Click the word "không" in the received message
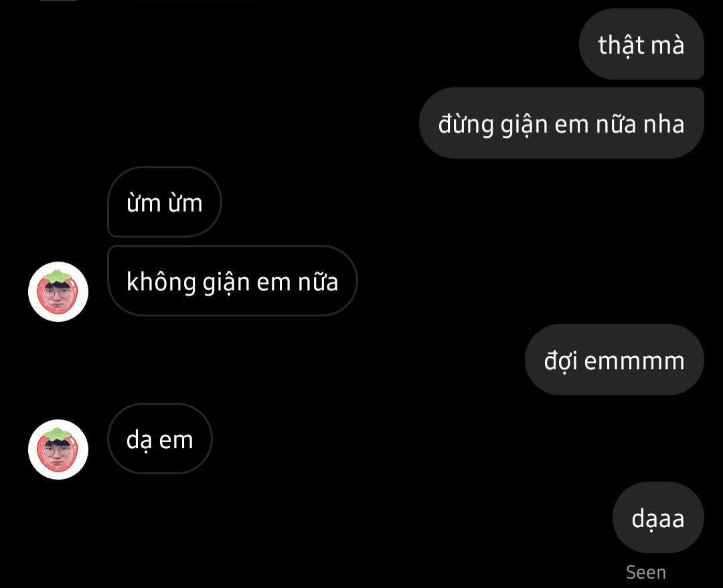723x588 pixels. point(161,282)
